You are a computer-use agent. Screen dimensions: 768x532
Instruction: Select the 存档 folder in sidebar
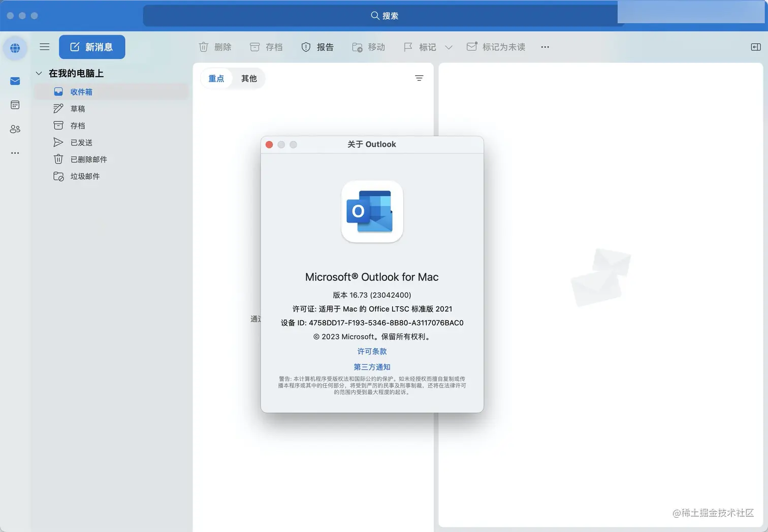click(x=111, y=126)
